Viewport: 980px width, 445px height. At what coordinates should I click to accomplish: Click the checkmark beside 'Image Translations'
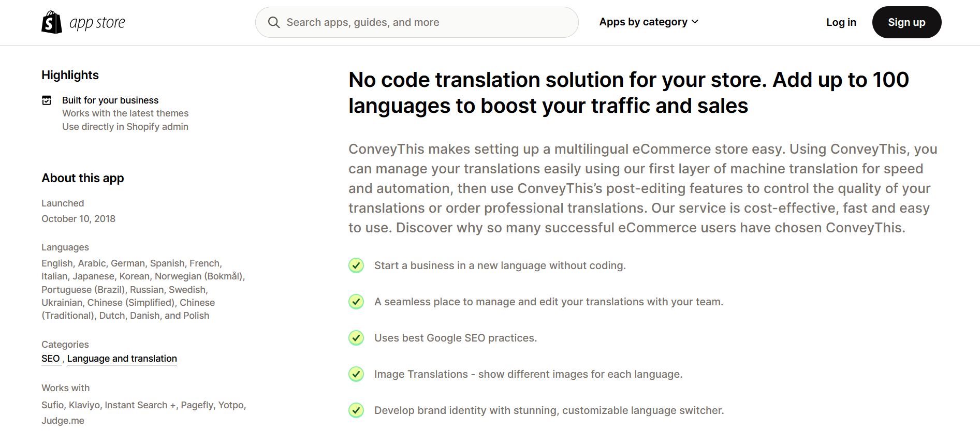coord(356,374)
